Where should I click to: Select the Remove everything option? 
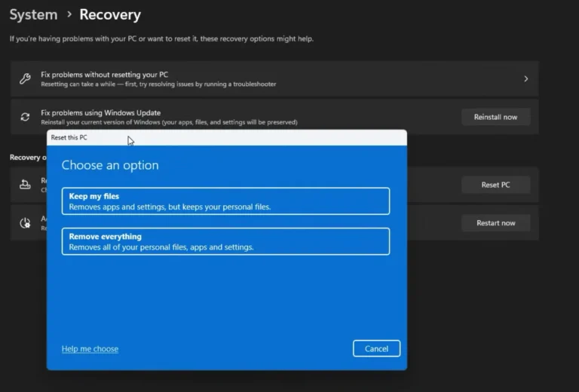[x=225, y=241]
